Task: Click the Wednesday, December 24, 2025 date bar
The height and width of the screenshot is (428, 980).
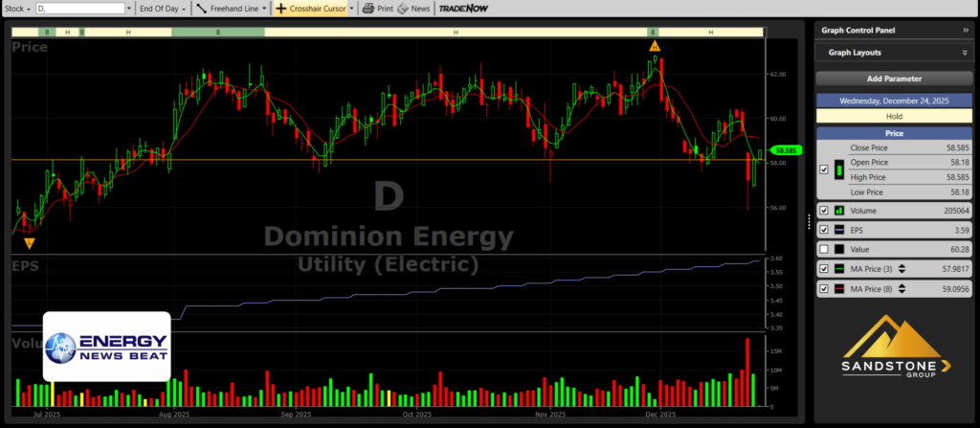Action: point(894,101)
